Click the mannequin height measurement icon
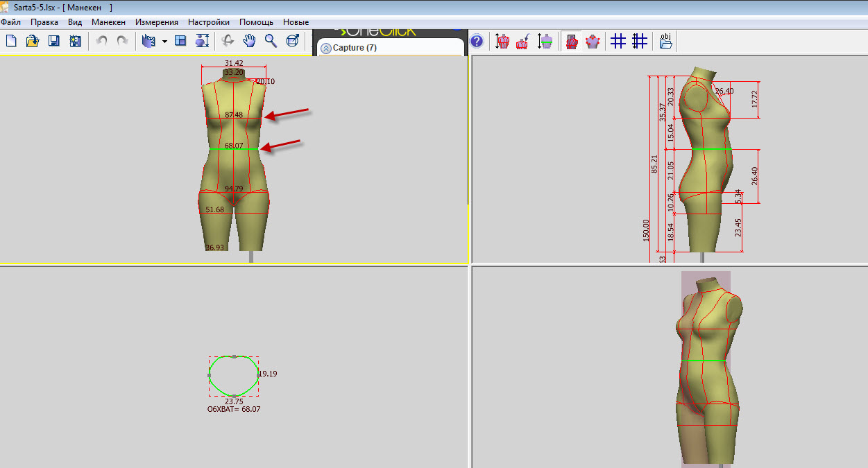Image resolution: width=868 pixels, height=468 pixels. point(502,41)
